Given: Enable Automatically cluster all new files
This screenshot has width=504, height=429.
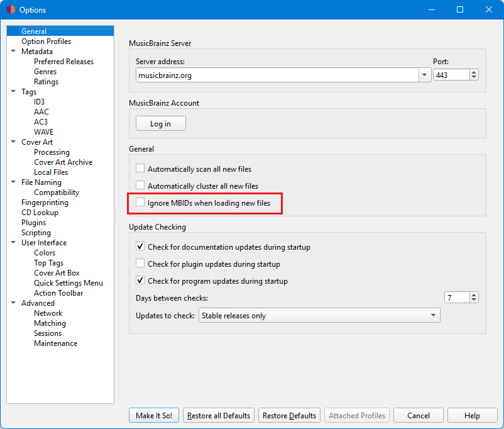Looking at the screenshot, I should tap(140, 186).
